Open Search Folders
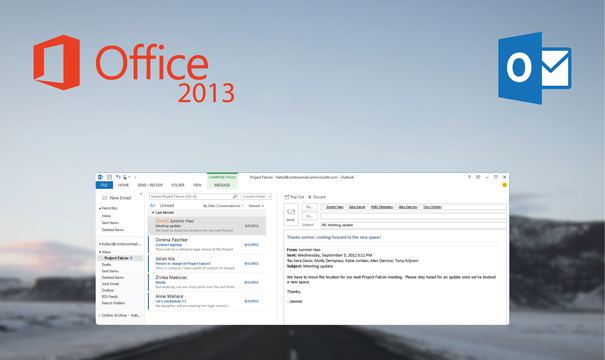The image size is (605, 360). 113,303
